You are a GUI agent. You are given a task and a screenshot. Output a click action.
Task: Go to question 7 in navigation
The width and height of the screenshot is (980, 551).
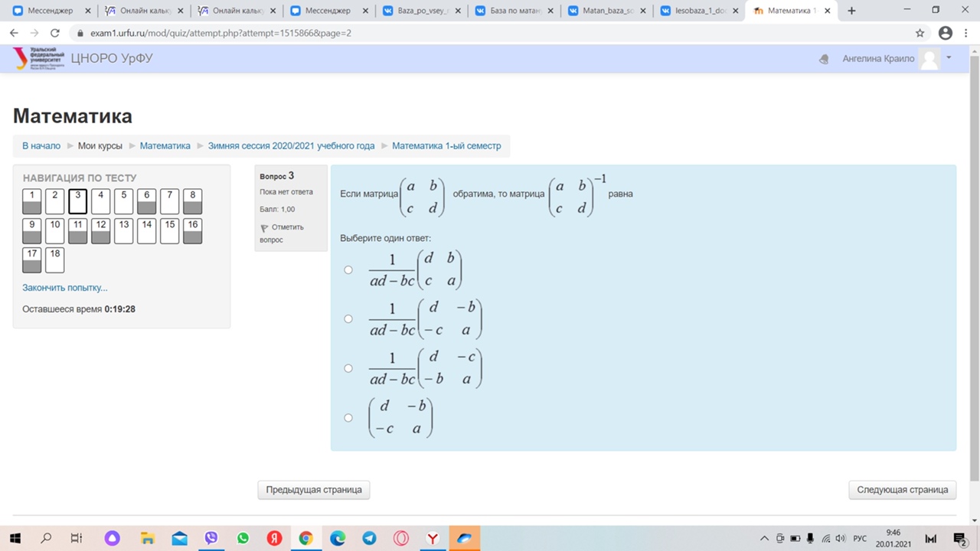tap(169, 201)
